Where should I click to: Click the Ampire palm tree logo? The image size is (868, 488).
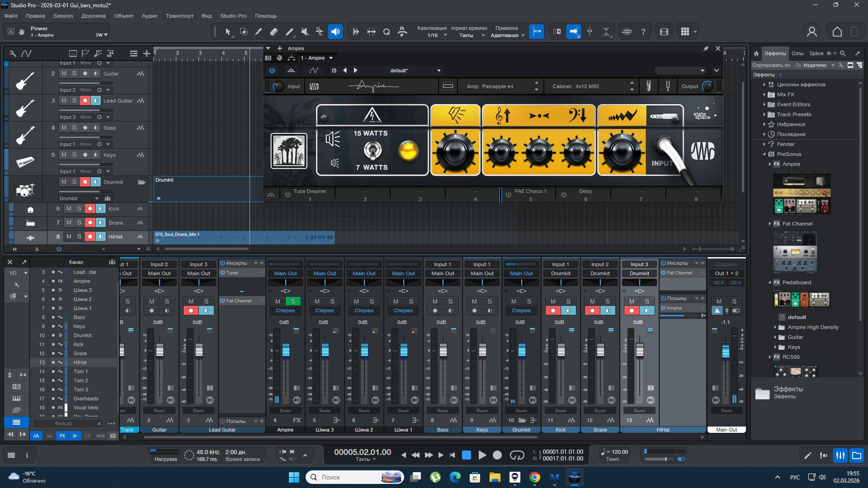click(x=289, y=151)
